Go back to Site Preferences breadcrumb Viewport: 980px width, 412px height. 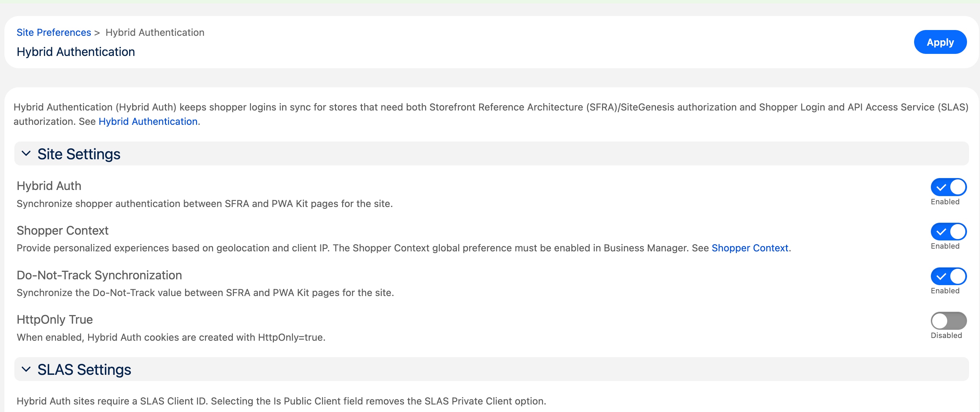point(54,32)
